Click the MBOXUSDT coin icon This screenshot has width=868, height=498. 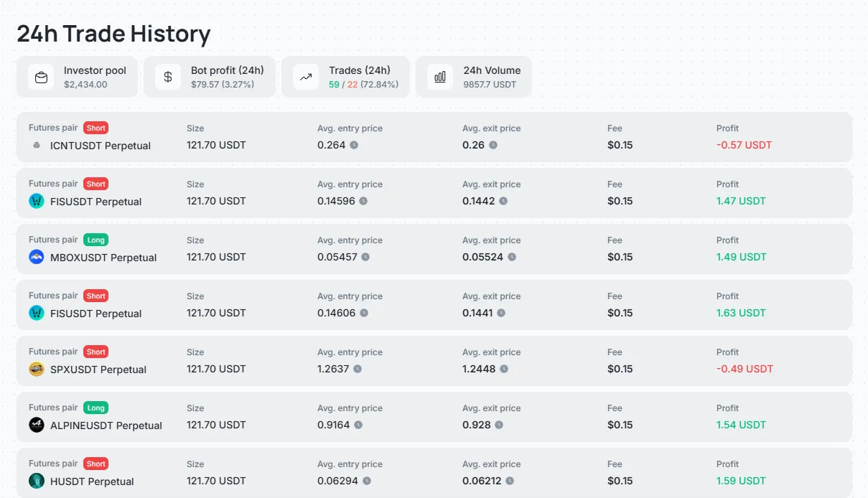37,257
